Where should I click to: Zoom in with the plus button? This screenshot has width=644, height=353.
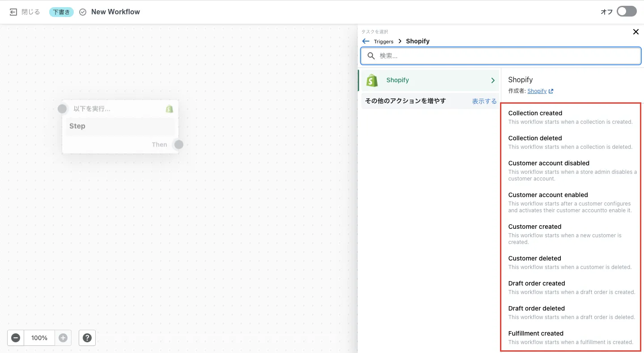(63, 338)
